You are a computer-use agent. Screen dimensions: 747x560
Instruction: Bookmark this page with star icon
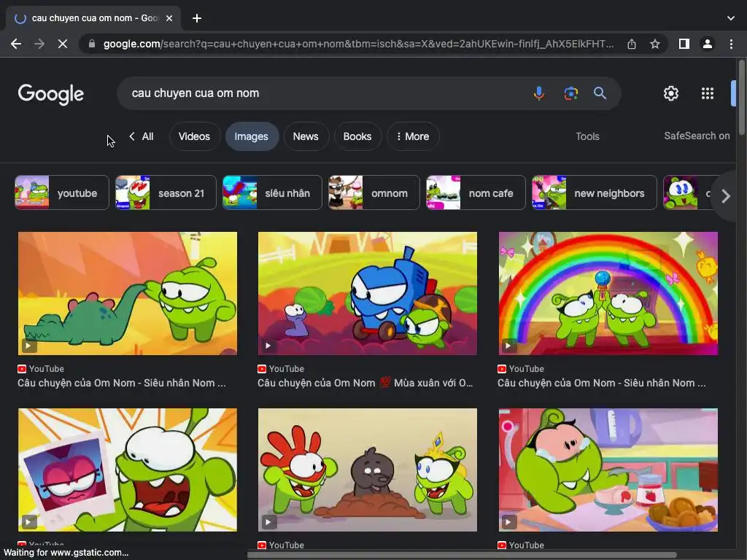(x=655, y=44)
